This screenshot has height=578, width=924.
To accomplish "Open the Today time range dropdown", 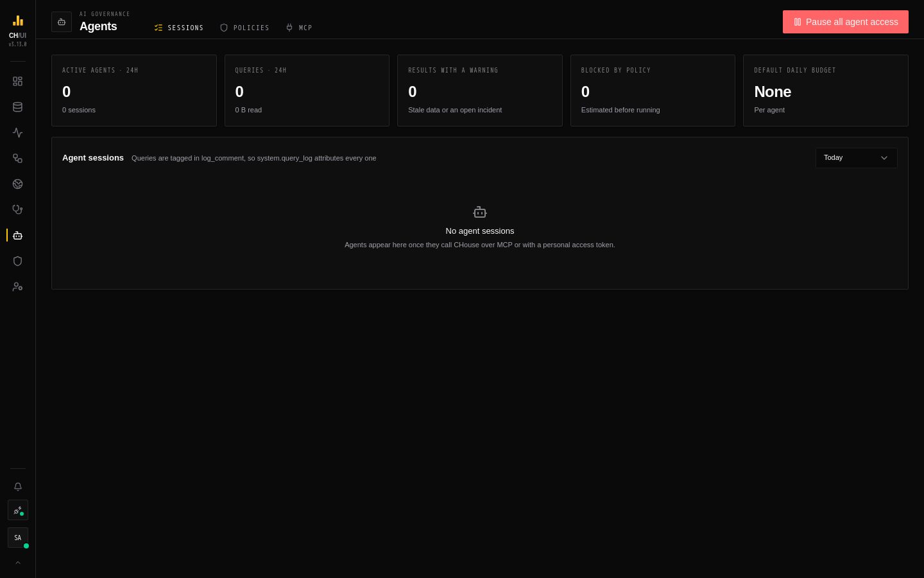I will (857, 158).
